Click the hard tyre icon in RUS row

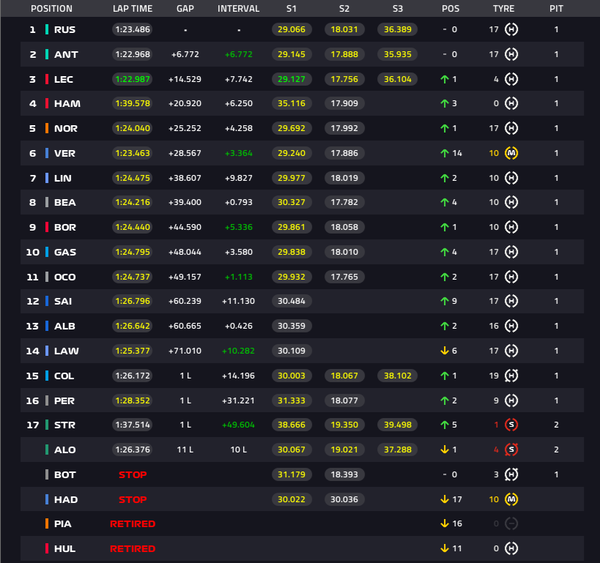pos(511,29)
